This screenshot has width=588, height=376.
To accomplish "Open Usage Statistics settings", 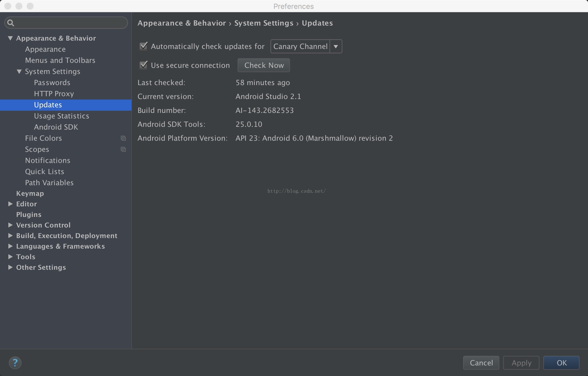I will click(62, 116).
